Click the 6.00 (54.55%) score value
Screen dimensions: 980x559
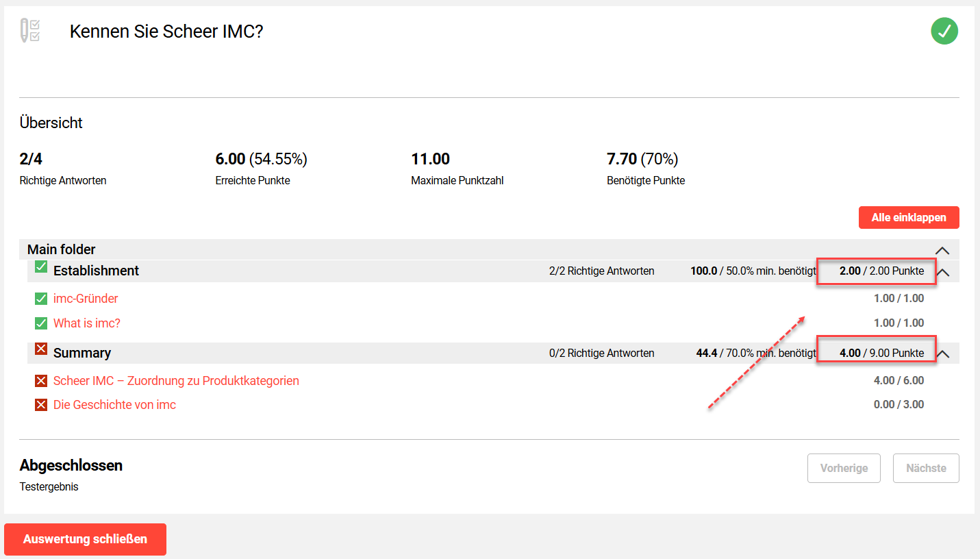262,159
